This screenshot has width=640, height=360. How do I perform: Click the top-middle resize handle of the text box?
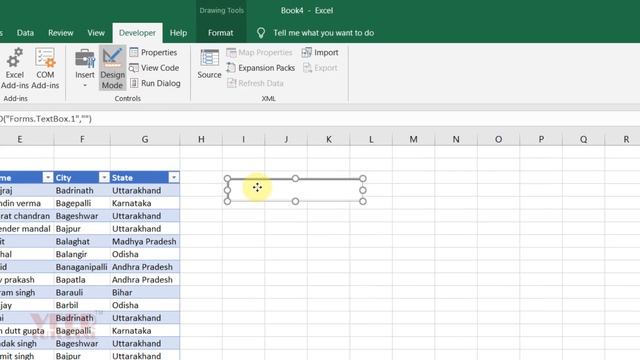(x=295, y=178)
